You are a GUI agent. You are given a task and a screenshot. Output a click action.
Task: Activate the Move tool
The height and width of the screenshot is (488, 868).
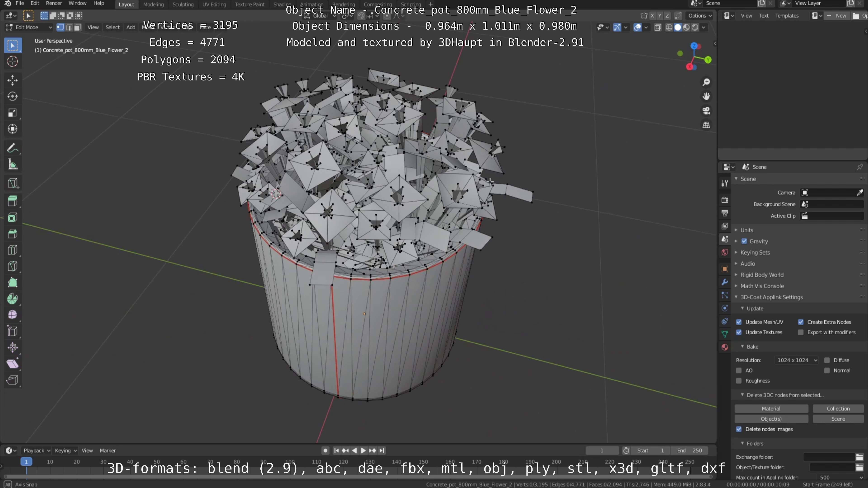pyautogui.click(x=12, y=80)
